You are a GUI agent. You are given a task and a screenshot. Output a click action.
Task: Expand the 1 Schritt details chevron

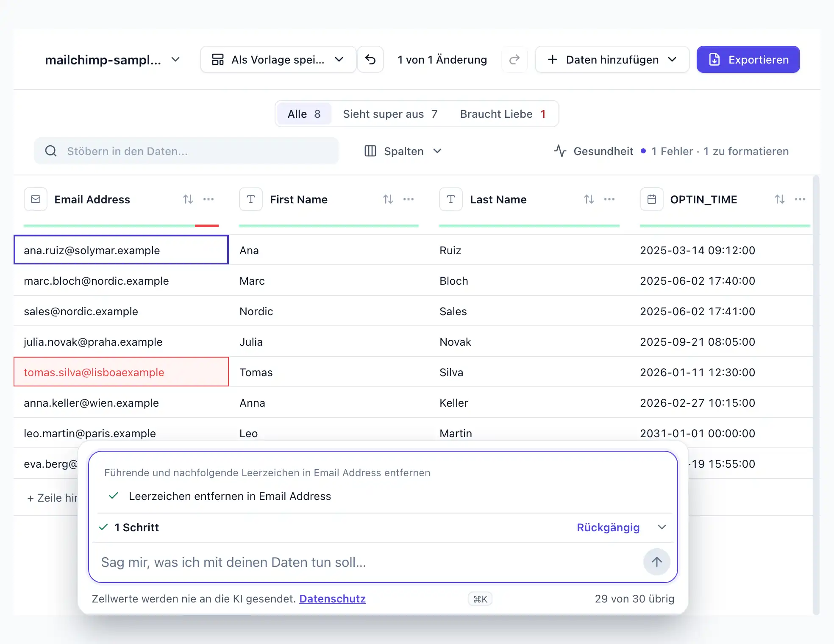click(662, 527)
